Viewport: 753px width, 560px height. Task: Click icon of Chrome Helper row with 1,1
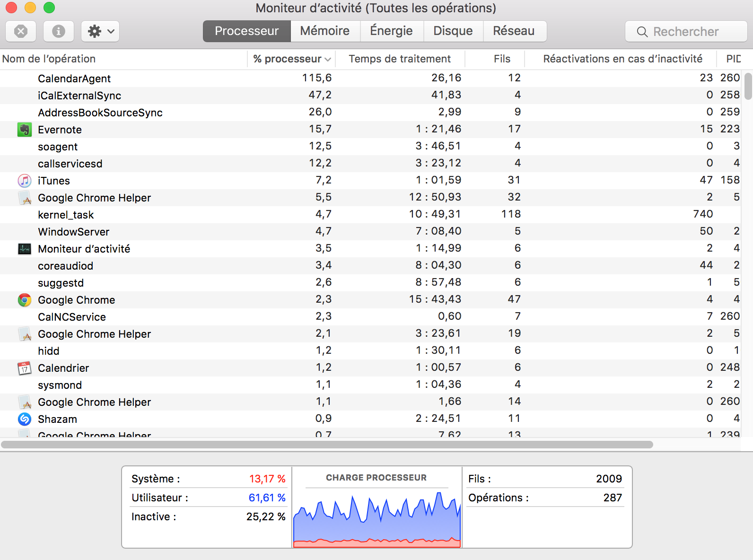[25, 402]
